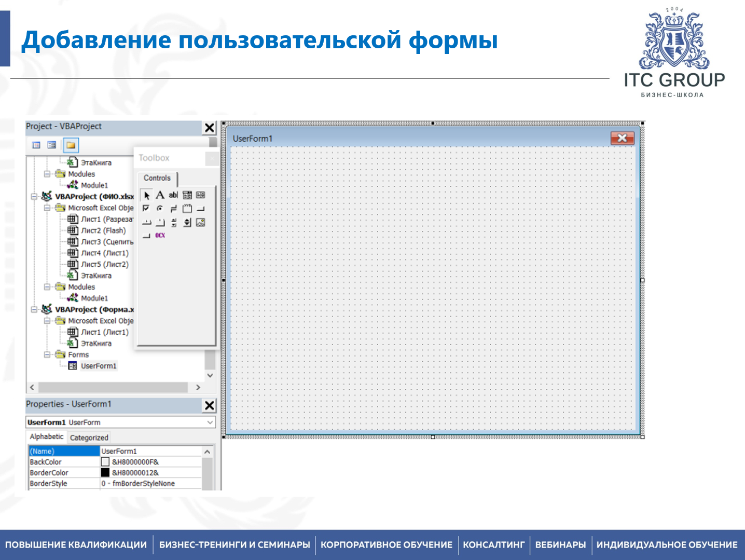The image size is (745, 560).
Task: Select the CheckBox control tool
Action: pyautogui.click(x=146, y=209)
